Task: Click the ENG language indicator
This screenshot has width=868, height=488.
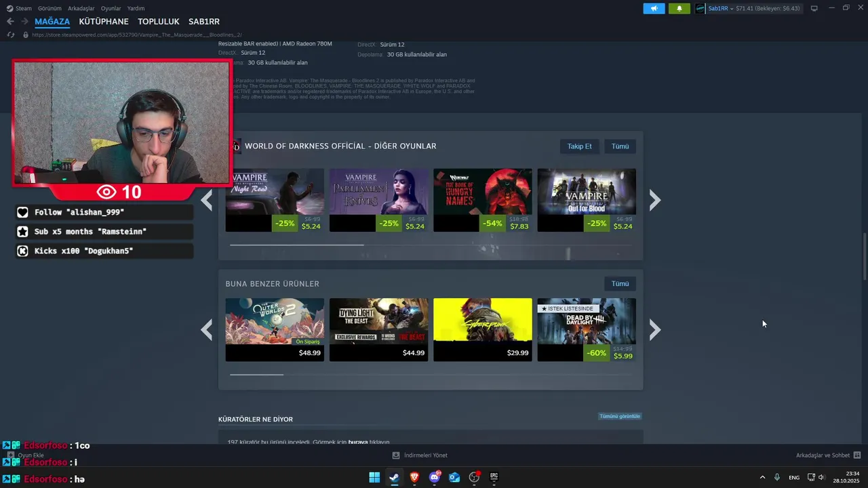Action: point(794,477)
